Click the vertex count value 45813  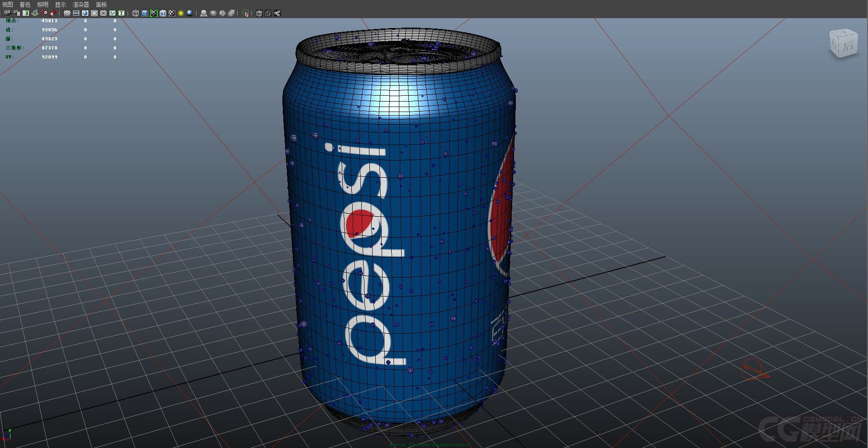pyautogui.click(x=49, y=21)
